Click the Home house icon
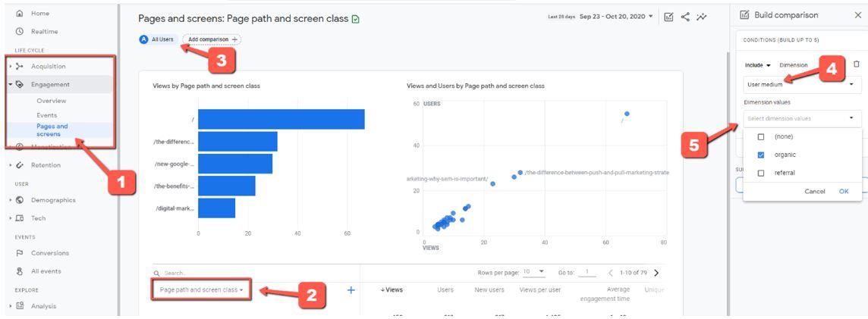Screen dimensions: 868x319 (20, 14)
